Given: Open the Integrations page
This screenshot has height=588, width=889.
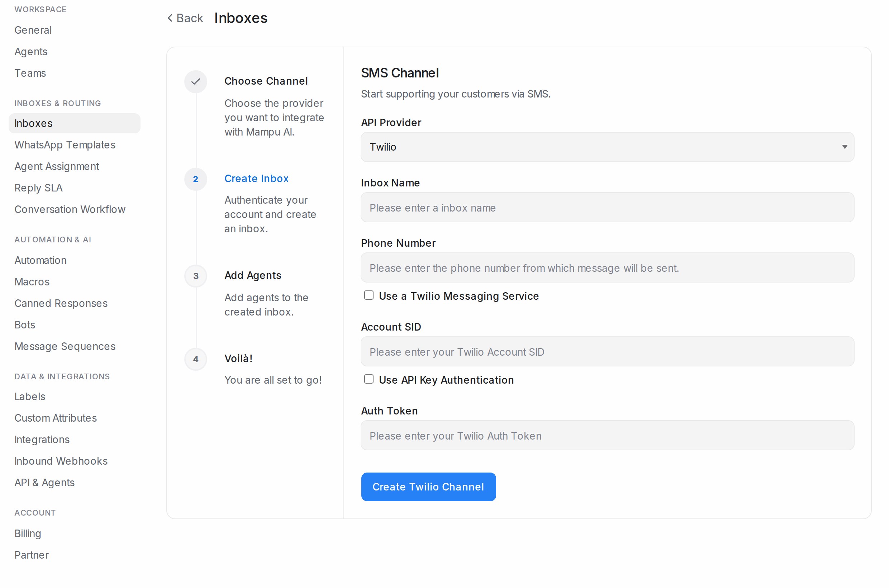Looking at the screenshot, I should pyautogui.click(x=42, y=440).
